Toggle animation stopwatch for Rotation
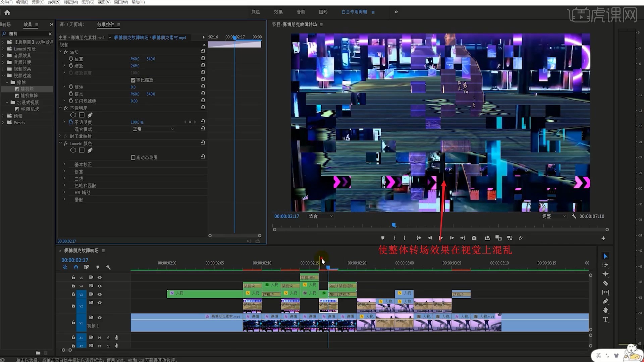Image resolution: width=644 pixels, height=362 pixels. point(71,87)
